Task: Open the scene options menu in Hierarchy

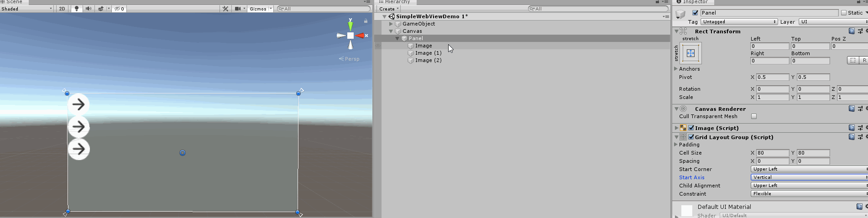Action: coord(666,16)
